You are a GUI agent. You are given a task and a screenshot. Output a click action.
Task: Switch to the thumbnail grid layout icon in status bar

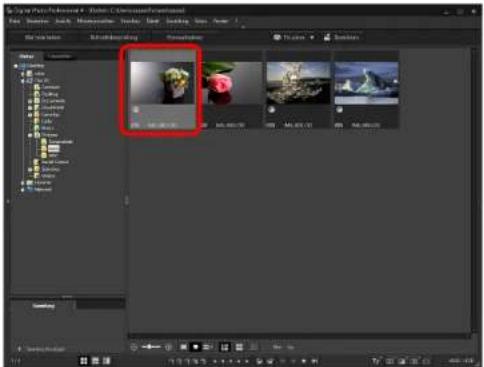(84, 361)
